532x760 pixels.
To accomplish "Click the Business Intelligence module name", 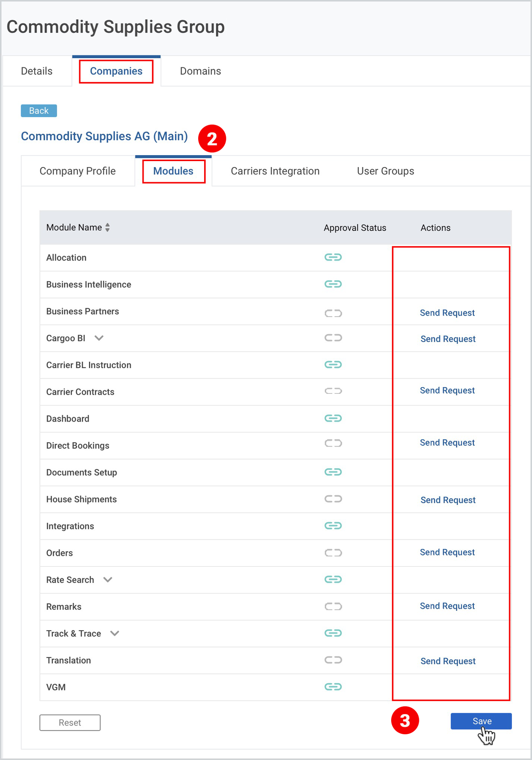I will [x=89, y=285].
